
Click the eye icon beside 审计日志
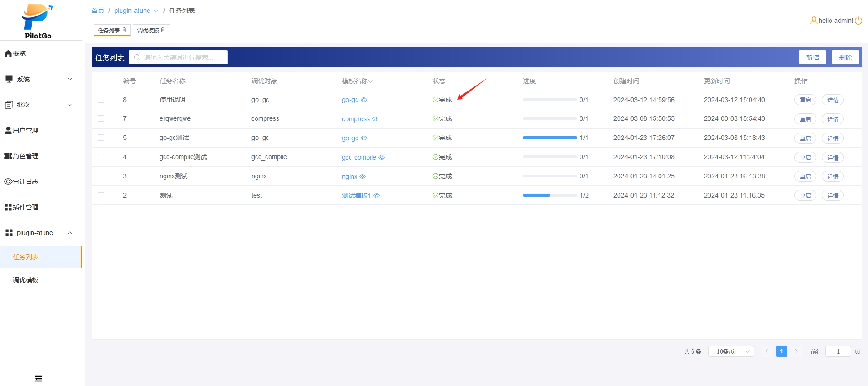[8, 182]
